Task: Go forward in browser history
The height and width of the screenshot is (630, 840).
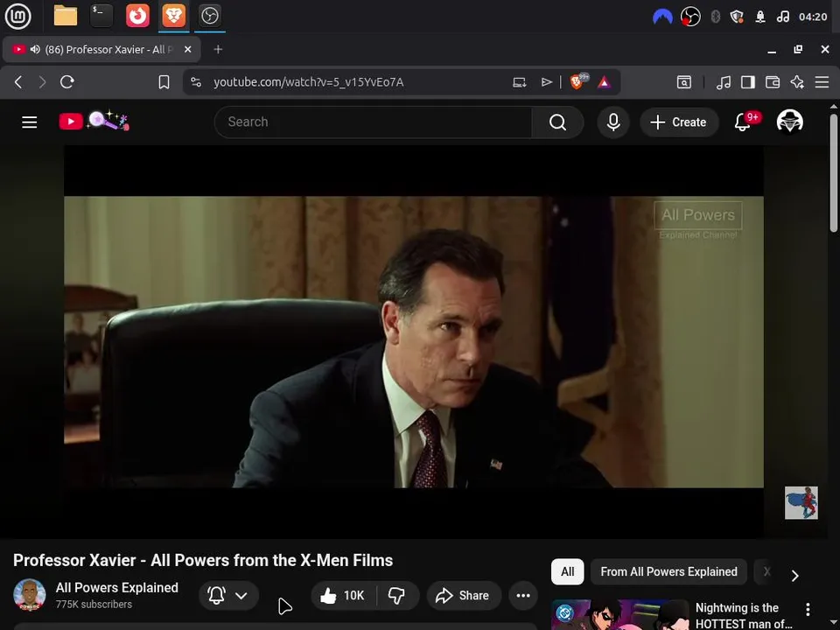Action: (42, 82)
